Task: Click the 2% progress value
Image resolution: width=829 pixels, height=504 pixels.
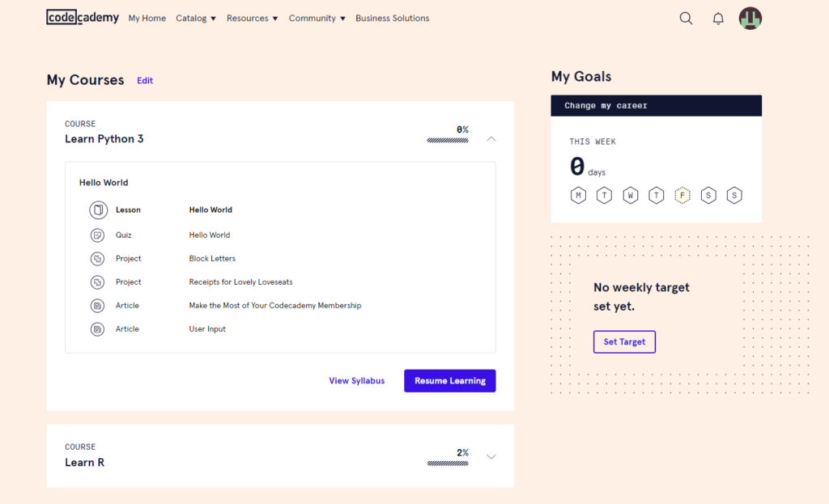Action: (462, 453)
